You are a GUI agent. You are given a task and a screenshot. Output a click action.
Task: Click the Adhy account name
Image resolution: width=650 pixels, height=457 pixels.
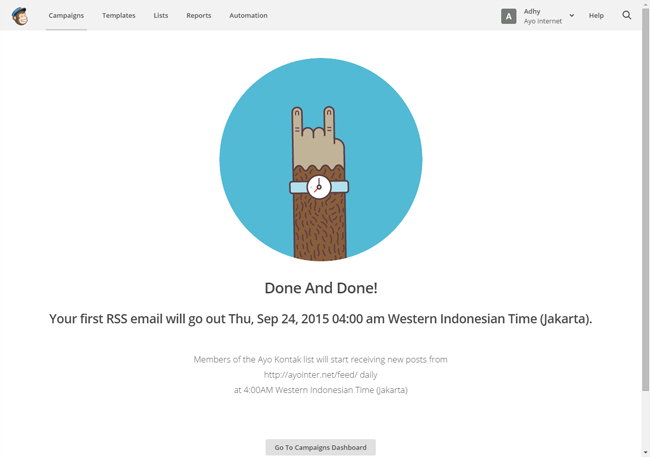pyautogui.click(x=532, y=11)
